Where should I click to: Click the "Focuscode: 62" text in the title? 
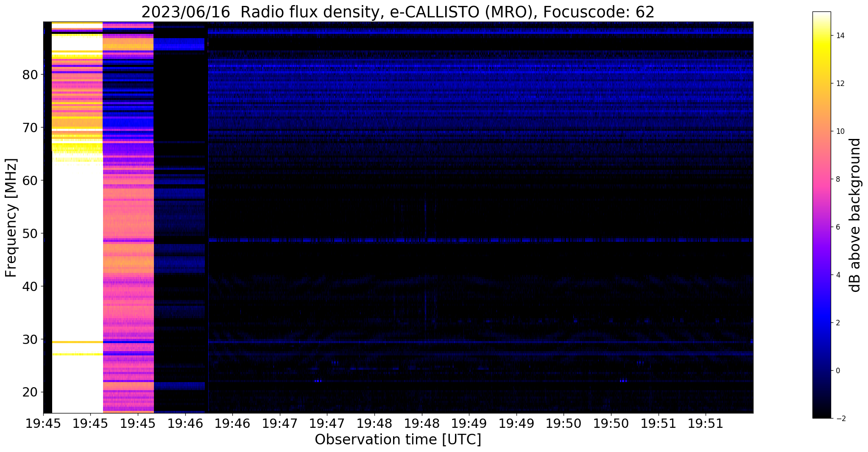599,12
